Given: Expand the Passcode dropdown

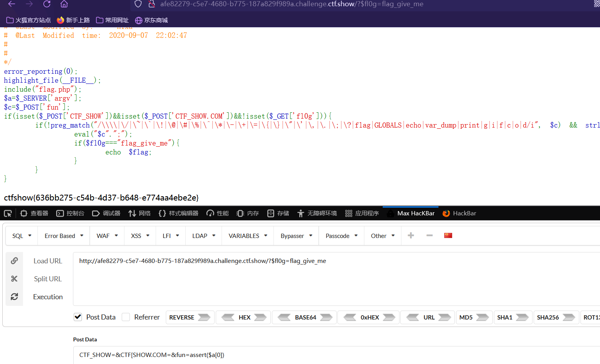Looking at the screenshot, I should point(342,236).
